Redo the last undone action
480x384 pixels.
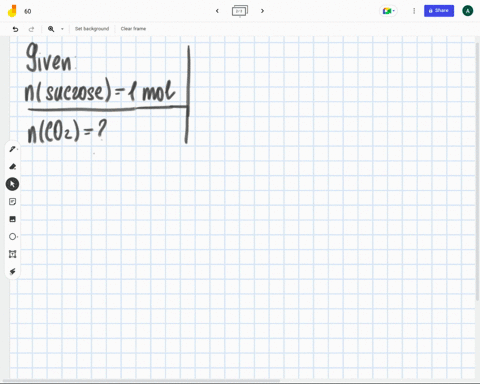[31, 29]
